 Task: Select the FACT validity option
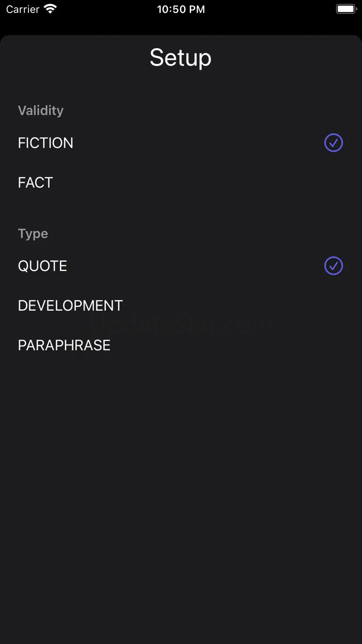click(x=36, y=182)
